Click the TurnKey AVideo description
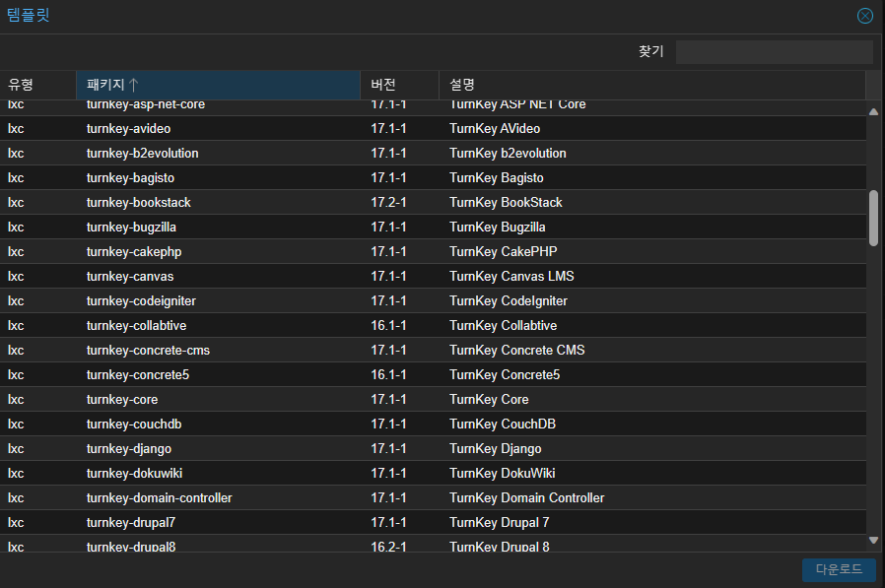This screenshot has width=885, height=588. (495, 129)
